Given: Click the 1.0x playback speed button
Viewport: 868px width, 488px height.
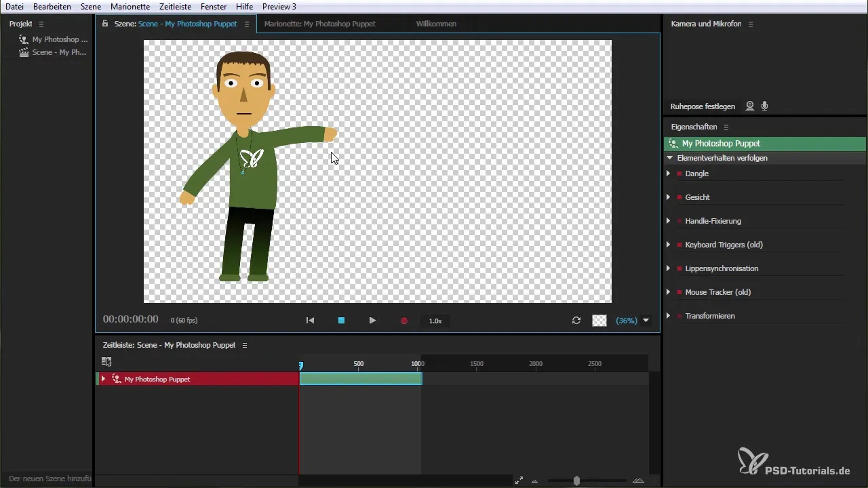Looking at the screenshot, I should point(435,321).
